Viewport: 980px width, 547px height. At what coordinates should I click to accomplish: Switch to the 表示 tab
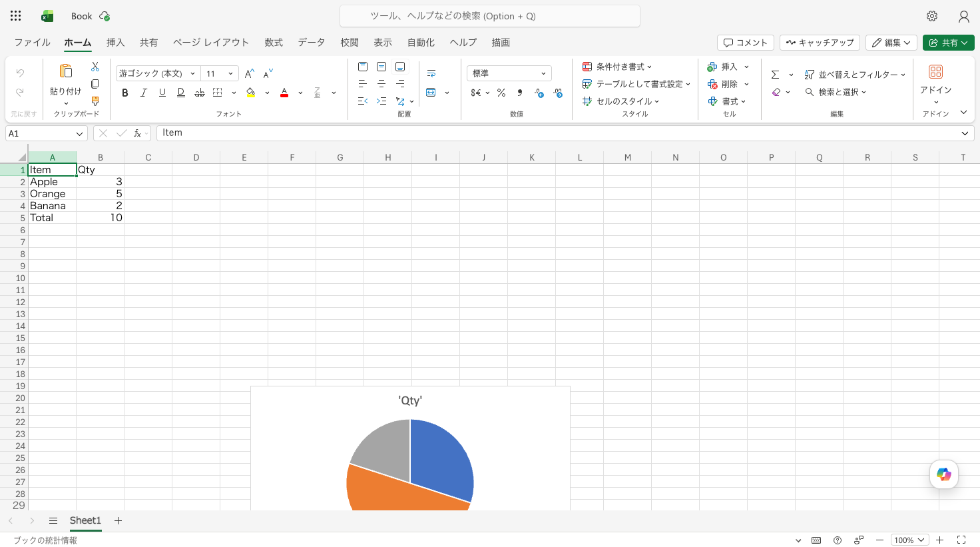pyautogui.click(x=383, y=42)
